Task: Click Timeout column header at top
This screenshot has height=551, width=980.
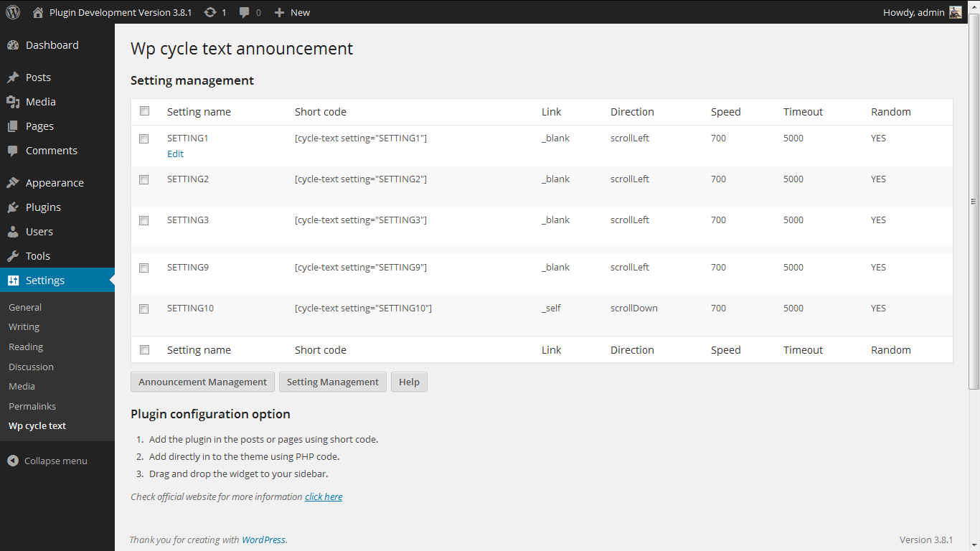Action: coord(803,112)
